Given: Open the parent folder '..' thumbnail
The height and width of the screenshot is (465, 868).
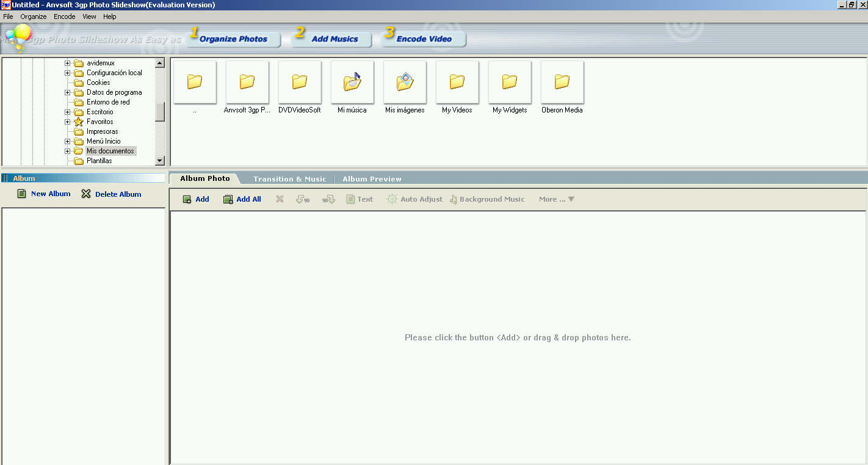Looking at the screenshot, I should tap(195, 82).
